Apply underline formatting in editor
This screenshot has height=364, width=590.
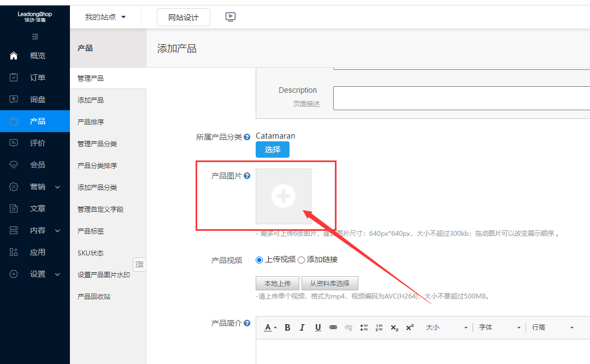coord(318,327)
